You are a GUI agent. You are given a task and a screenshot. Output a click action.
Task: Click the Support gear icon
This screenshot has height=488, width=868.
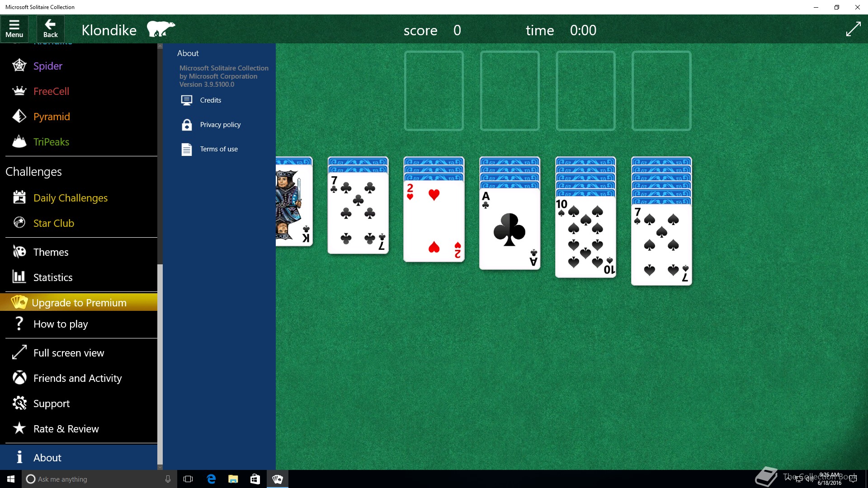pyautogui.click(x=19, y=403)
